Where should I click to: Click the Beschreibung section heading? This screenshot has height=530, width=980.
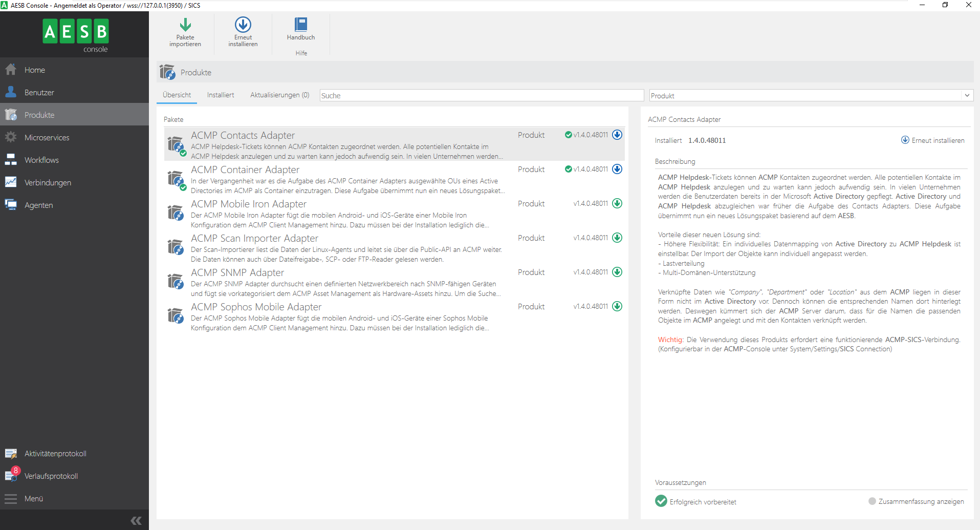(x=675, y=161)
